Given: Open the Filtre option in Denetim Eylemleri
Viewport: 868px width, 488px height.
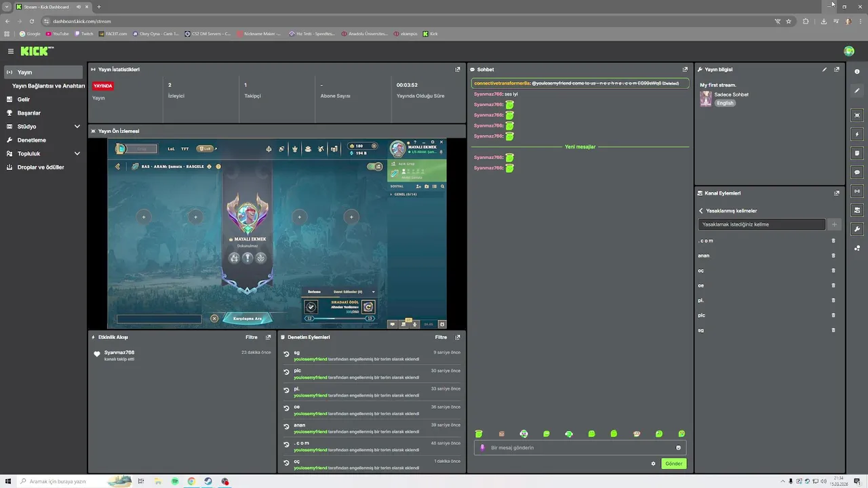Looking at the screenshot, I should click(x=441, y=337).
